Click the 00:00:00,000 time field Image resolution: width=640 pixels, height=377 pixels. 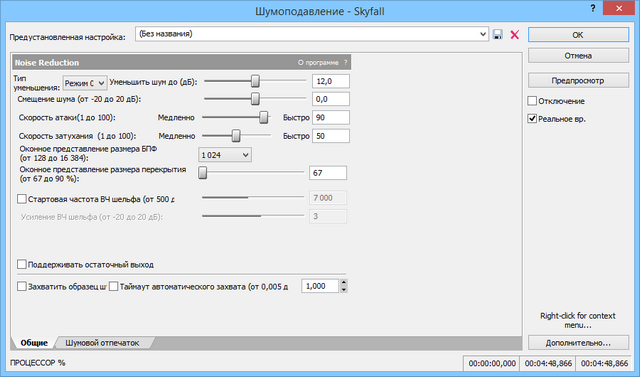click(x=492, y=363)
